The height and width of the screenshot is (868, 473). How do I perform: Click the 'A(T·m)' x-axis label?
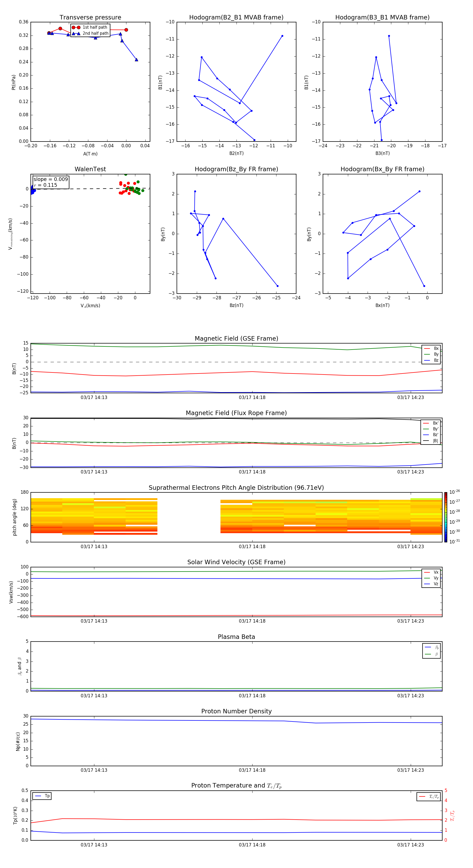click(x=90, y=154)
